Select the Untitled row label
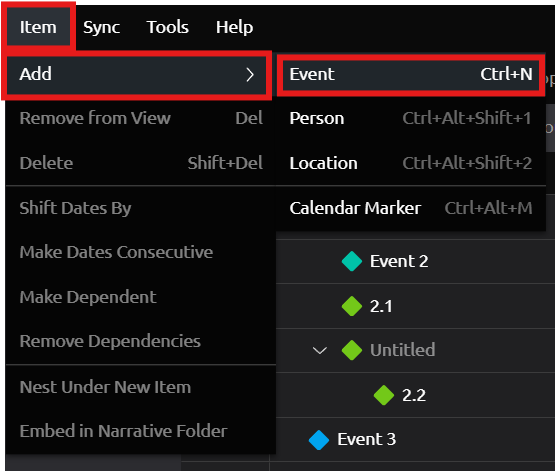The width and height of the screenshot is (555, 471). tap(402, 350)
